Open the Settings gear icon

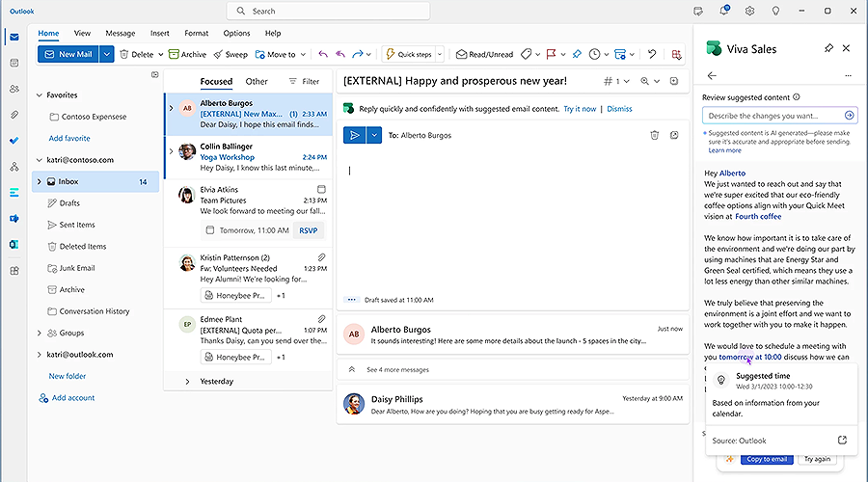(749, 11)
